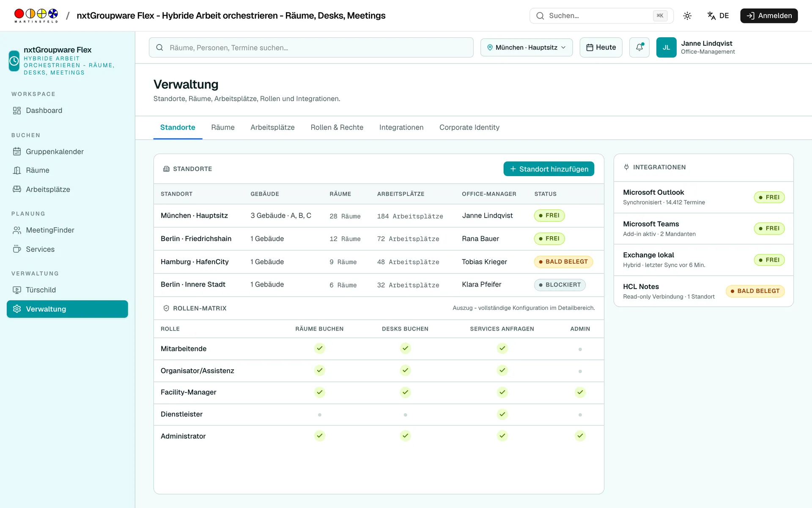The height and width of the screenshot is (508, 812).
Task: Open the notifications bell
Action: coord(639,47)
